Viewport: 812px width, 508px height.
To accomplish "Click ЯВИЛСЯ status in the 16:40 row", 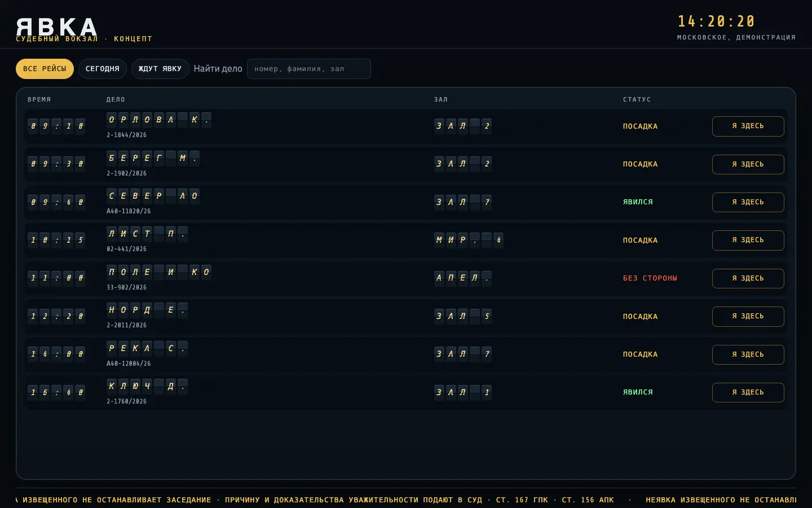I will 638,392.
